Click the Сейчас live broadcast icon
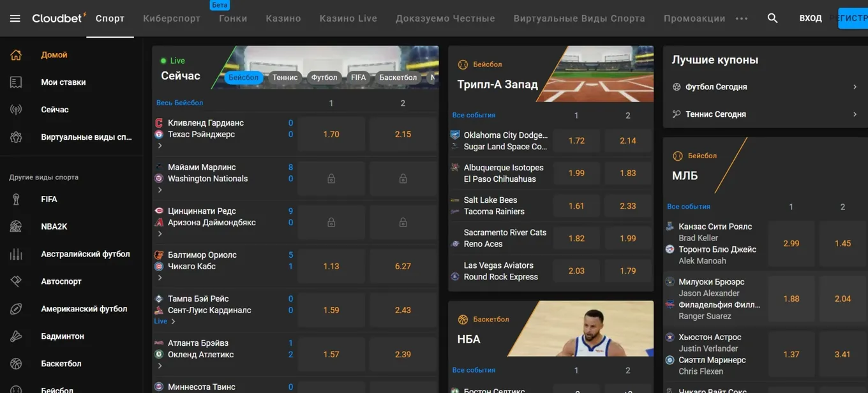The width and height of the screenshot is (868, 393). [16, 110]
